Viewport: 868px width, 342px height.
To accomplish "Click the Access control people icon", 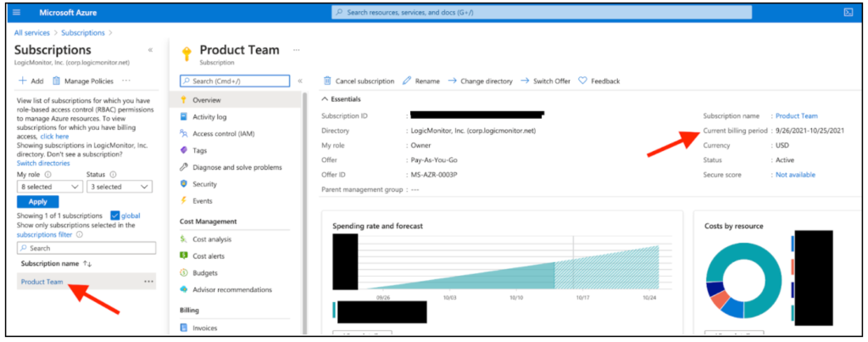I will tap(184, 133).
